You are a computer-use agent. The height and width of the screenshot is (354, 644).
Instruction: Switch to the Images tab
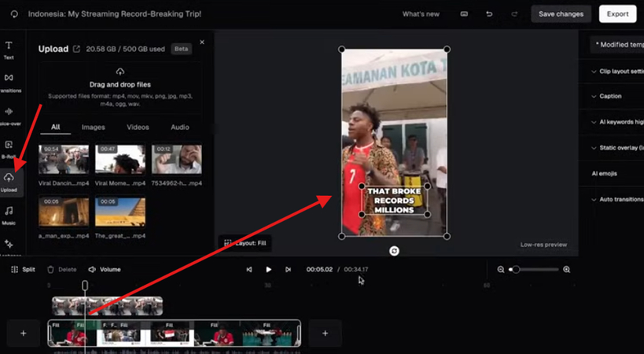[x=94, y=127]
